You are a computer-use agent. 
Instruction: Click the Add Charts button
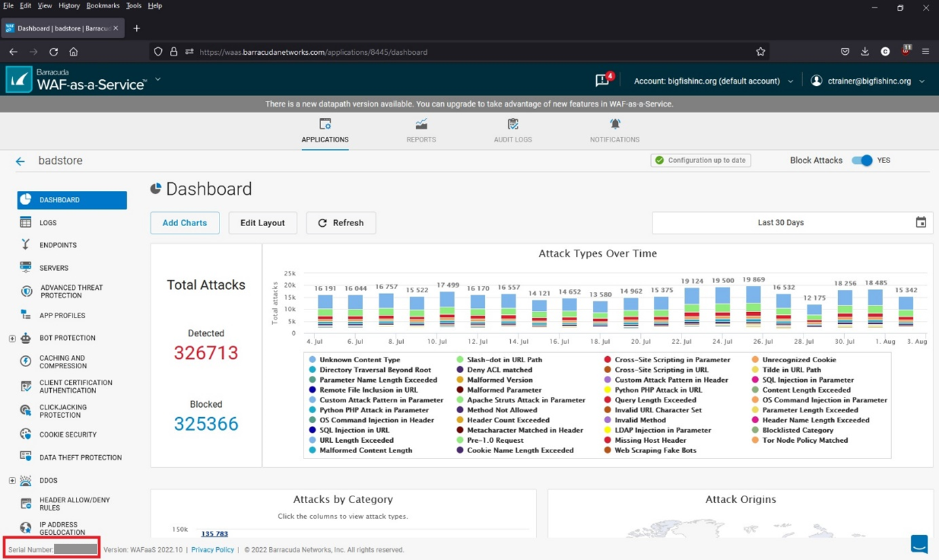click(185, 223)
